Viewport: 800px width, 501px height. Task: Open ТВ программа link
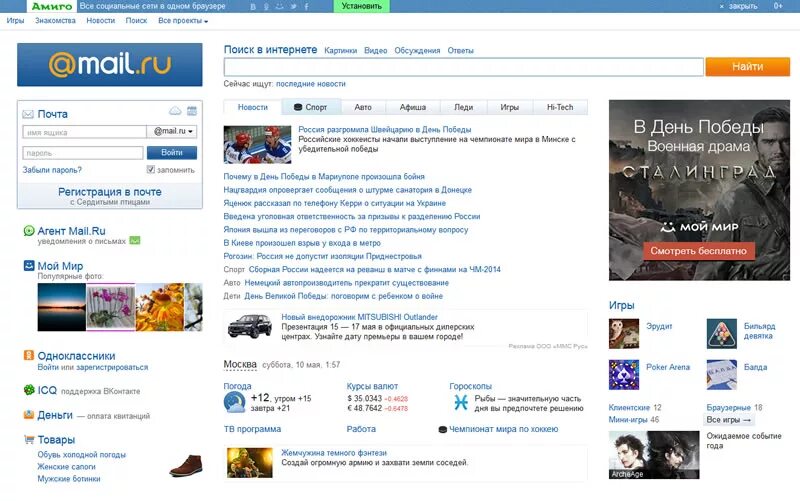coord(252,429)
